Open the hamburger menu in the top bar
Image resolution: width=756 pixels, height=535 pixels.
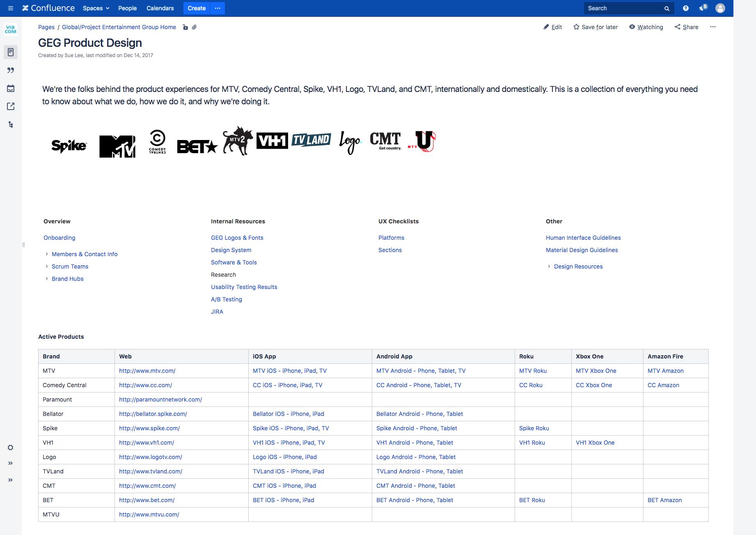click(11, 8)
